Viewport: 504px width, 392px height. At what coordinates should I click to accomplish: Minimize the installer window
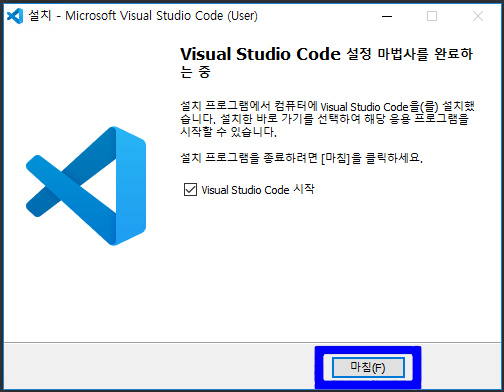point(387,16)
